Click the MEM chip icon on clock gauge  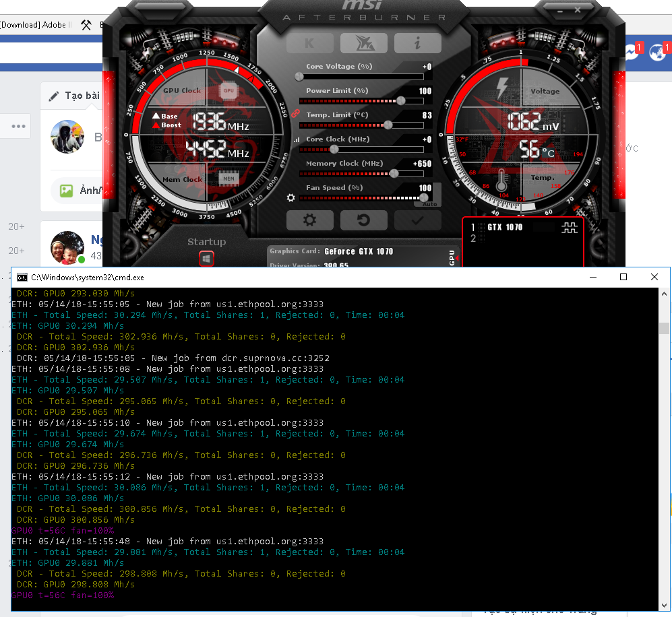(228, 179)
